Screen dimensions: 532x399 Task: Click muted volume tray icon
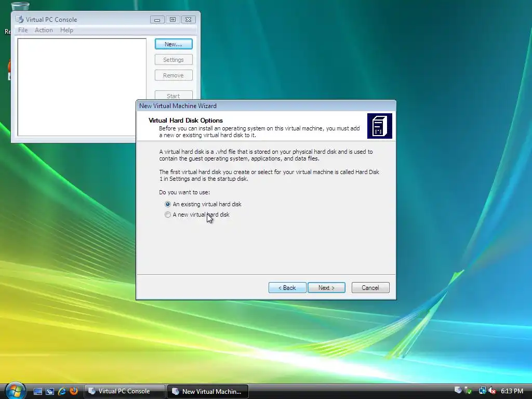click(x=492, y=391)
